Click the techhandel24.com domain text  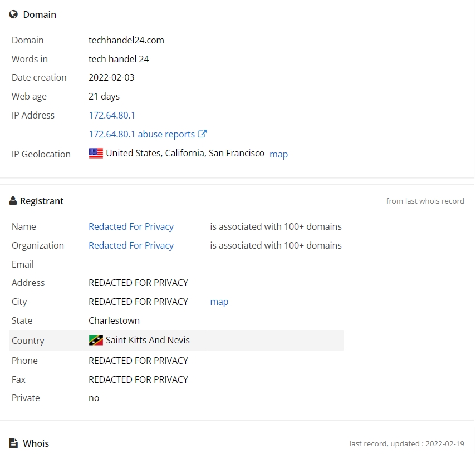pyautogui.click(x=126, y=40)
